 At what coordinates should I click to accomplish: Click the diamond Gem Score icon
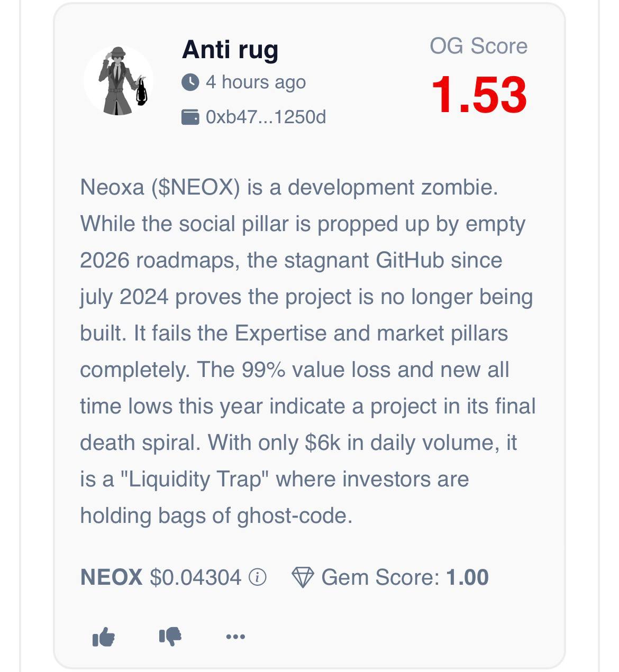[303, 577]
